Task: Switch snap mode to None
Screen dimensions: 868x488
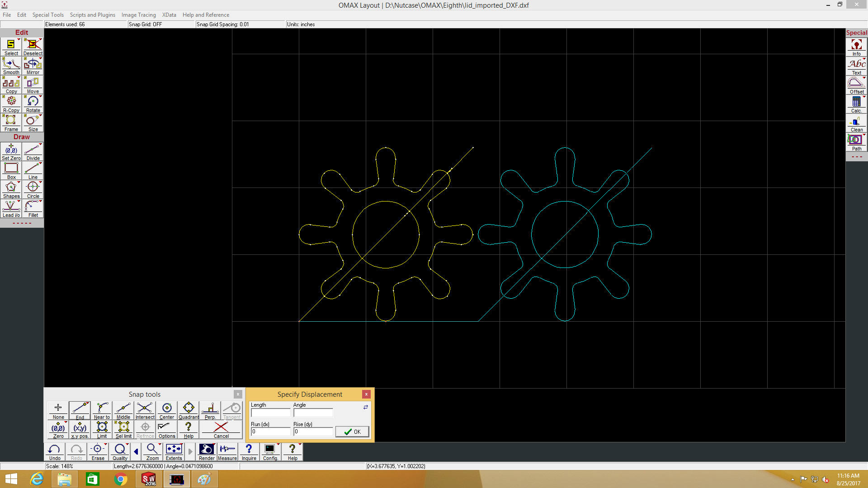Action: [58, 410]
